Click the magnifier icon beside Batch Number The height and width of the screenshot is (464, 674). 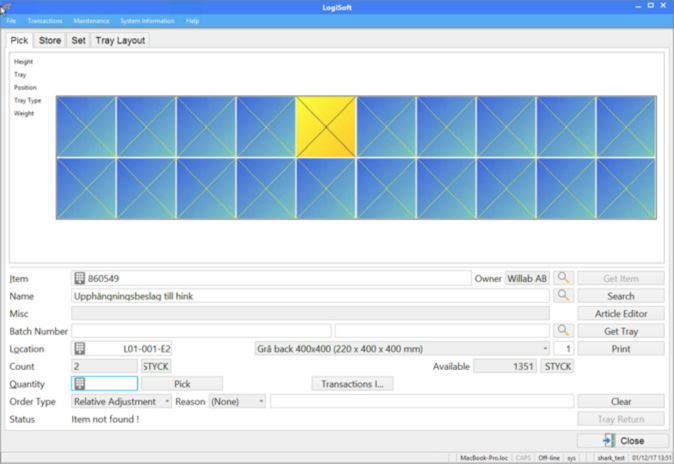pos(563,331)
